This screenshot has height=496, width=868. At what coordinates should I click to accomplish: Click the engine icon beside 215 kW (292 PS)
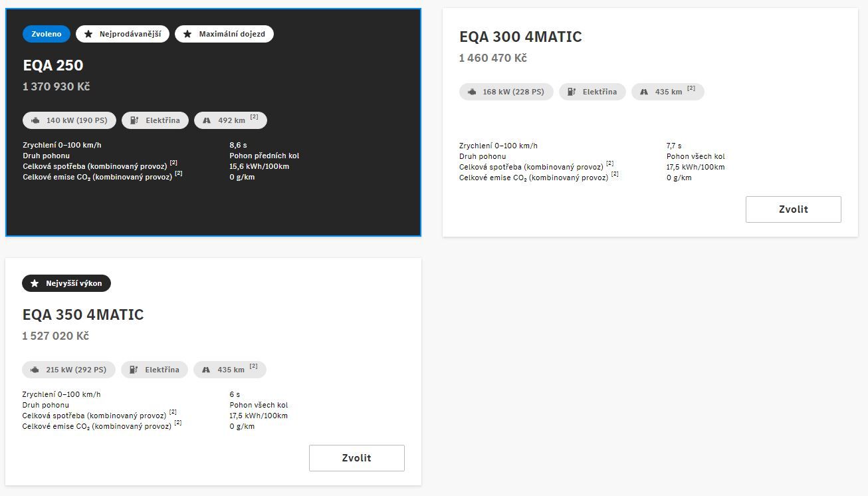(35, 370)
